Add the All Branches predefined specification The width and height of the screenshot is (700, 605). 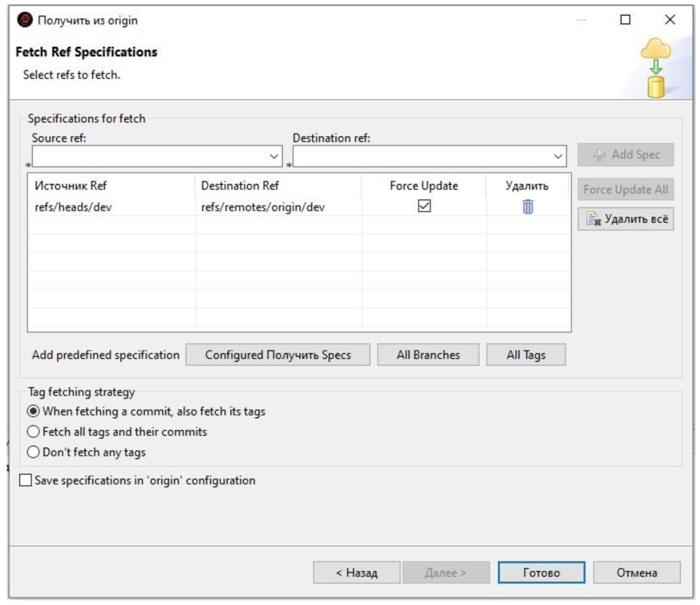point(428,355)
